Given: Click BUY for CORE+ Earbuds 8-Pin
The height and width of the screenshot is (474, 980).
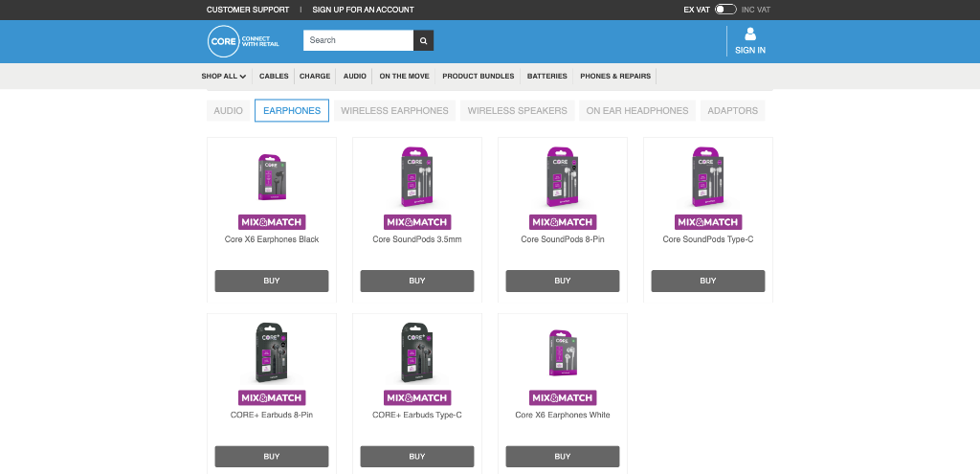Looking at the screenshot, I should [272, 457].
